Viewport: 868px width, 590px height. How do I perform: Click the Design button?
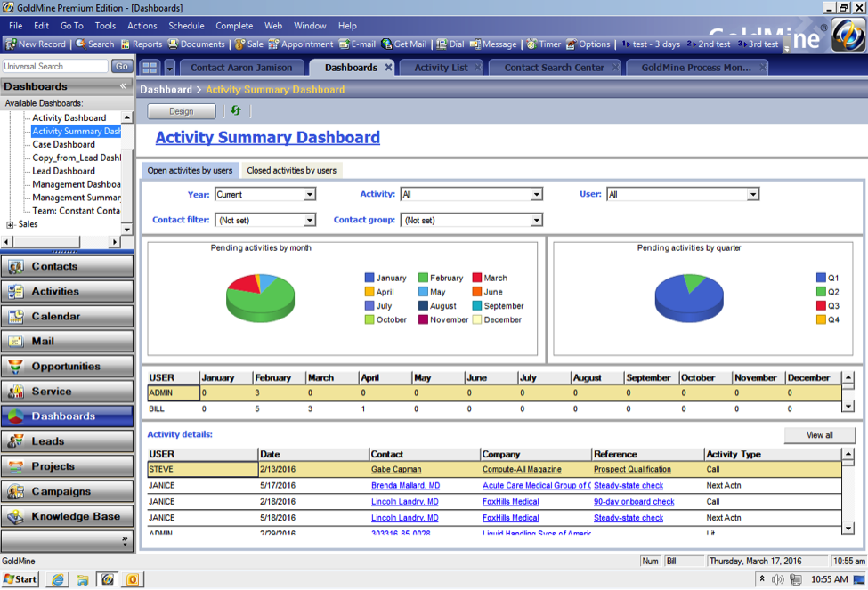182,111
